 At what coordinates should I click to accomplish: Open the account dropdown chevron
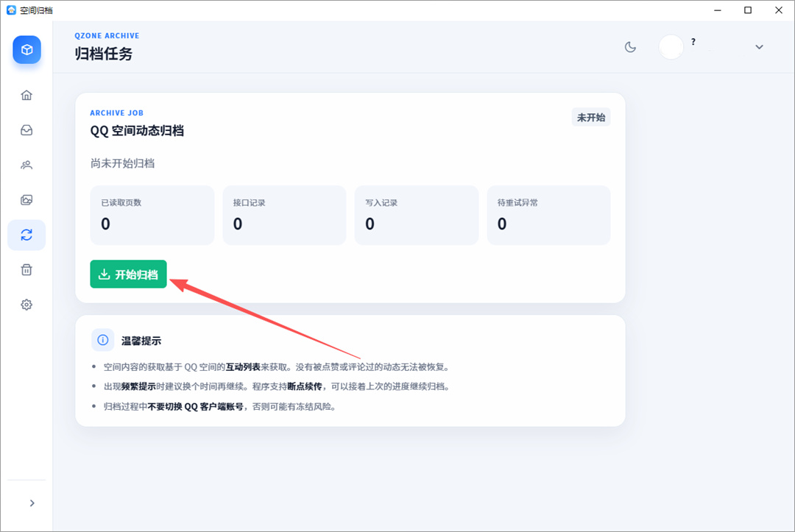[759, 47]
